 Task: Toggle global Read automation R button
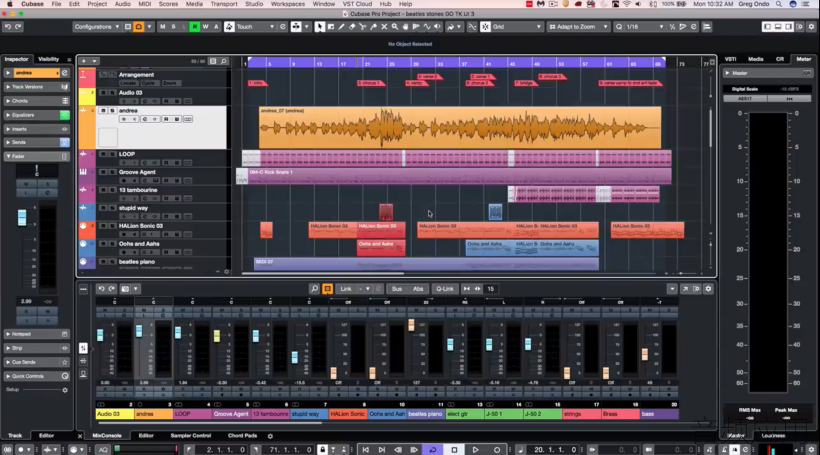[x=194, y=27]
